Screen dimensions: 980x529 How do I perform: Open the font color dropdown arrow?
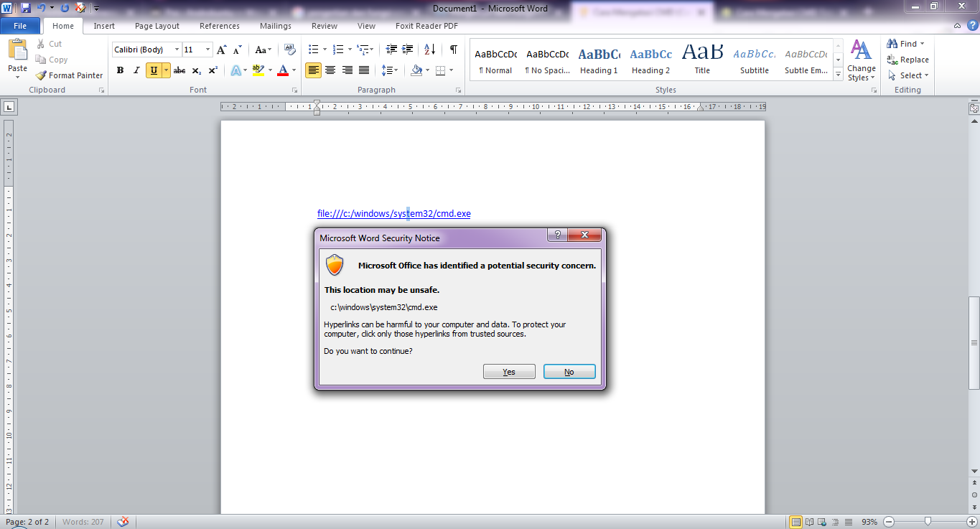[x=292, y=71]
